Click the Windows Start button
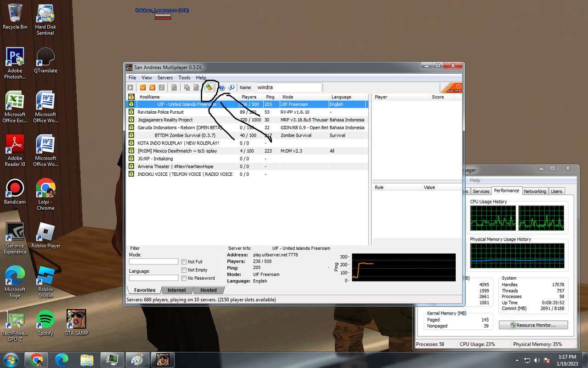 (11, 359)
